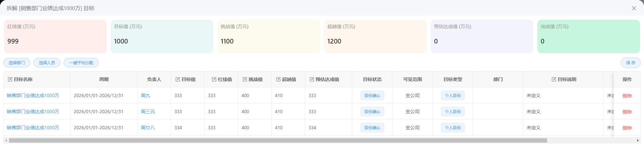Click the 选择人员 button

point(47,63)
